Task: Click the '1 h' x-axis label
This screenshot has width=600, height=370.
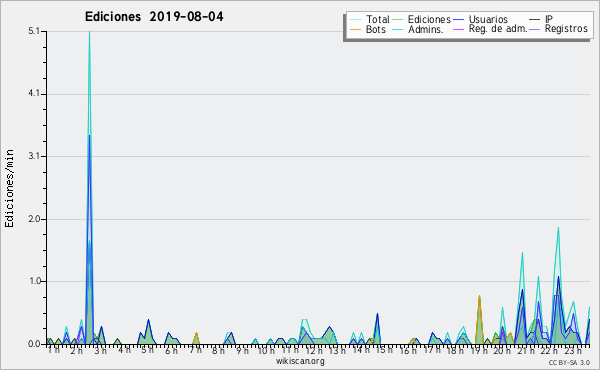Action: (x=54, y=350)
